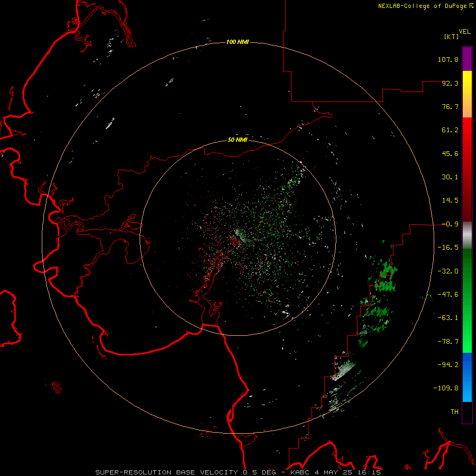476x476 pixels.
Task: Click the 14.5 velocity scale value
Action: (450, 200)
